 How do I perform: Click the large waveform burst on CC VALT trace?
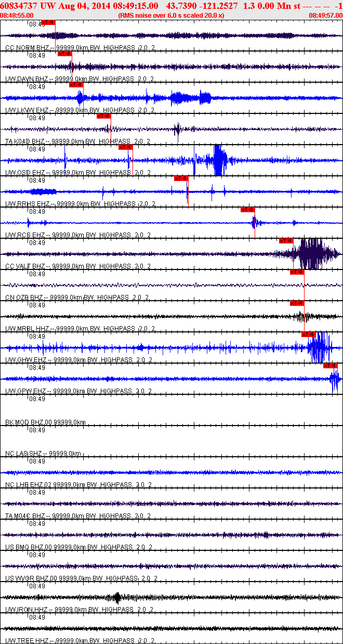[312, 254]
